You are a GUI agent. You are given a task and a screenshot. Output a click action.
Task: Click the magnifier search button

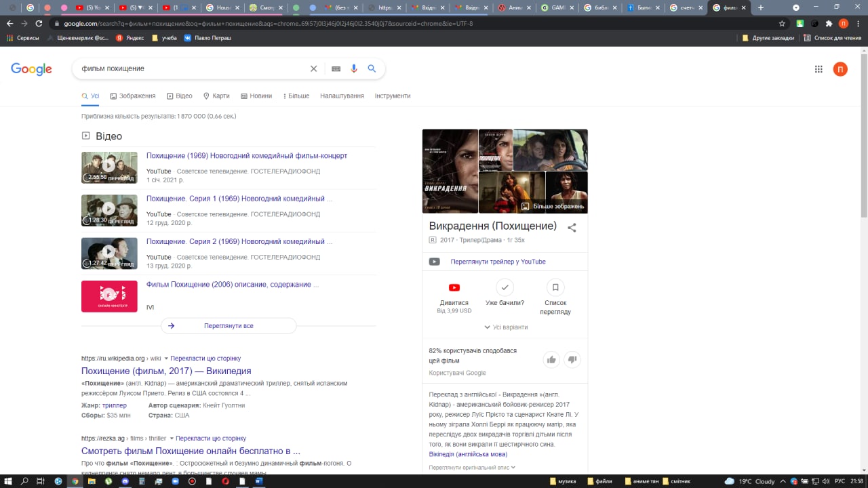372,68
